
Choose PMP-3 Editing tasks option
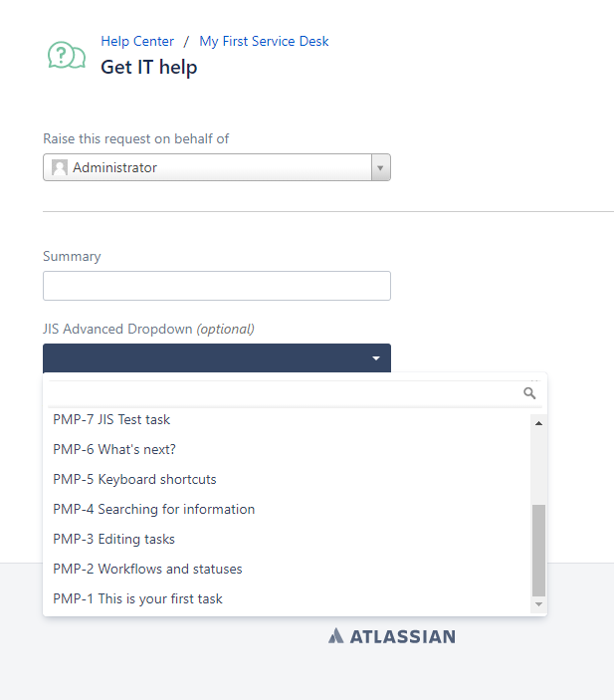point(113,540)
